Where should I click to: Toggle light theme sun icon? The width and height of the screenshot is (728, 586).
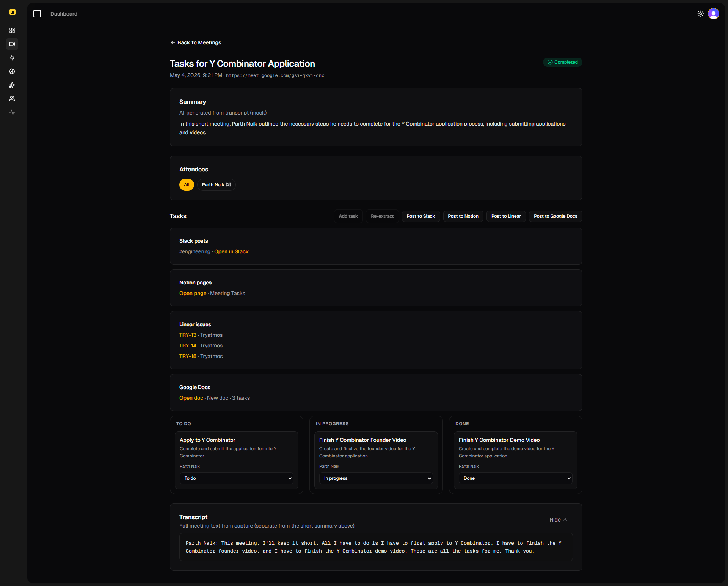click(701, 14)
